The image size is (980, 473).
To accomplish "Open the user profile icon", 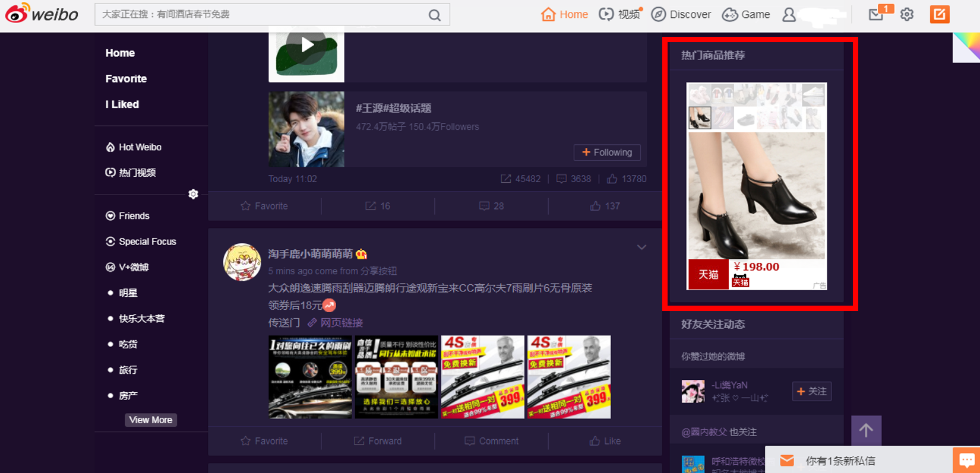I will coord(789,15).
